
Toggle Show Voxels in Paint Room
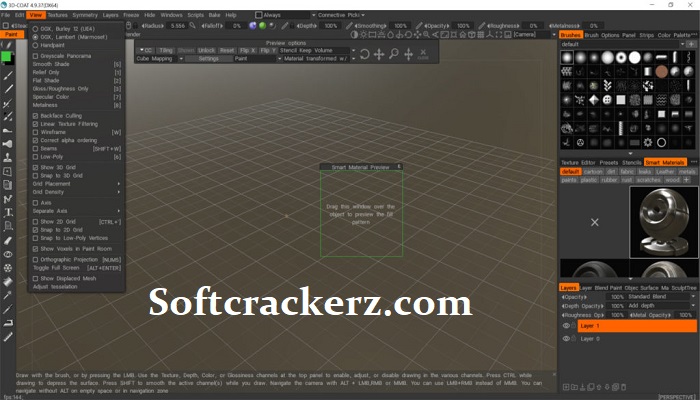[35, 249]
